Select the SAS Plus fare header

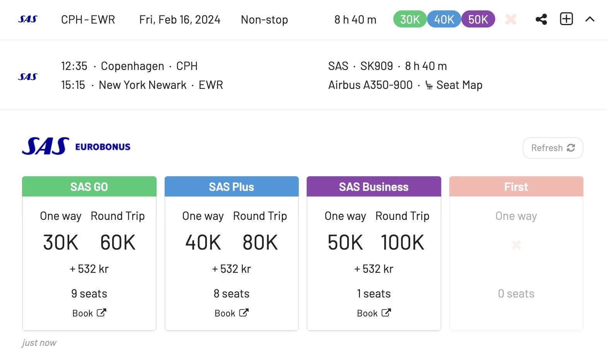coord(232,187)
